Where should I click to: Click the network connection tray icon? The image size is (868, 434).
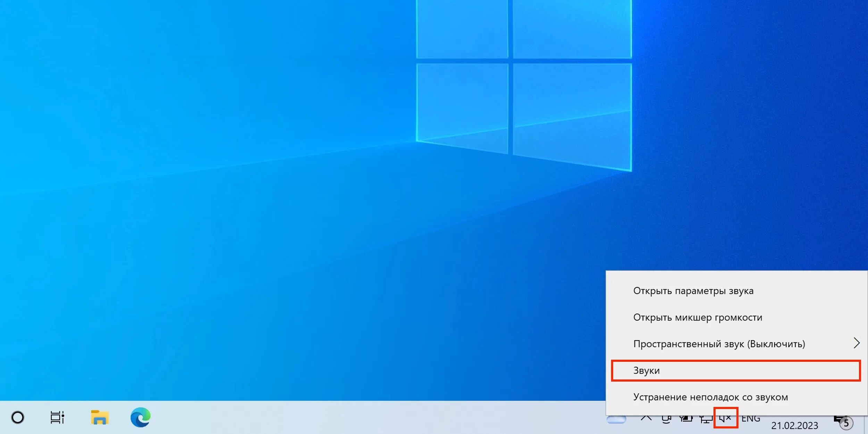tap(706, 419)
